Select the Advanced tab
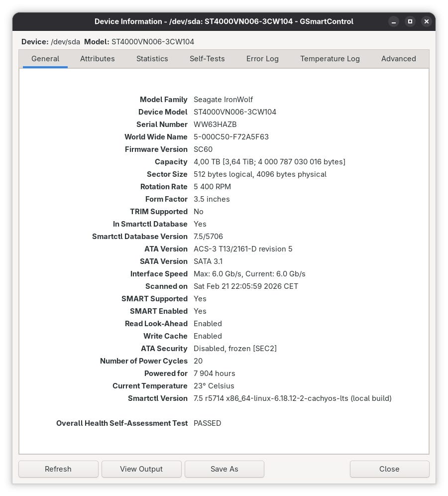The height and width of the screenshot is (496, 448). [398, 59]
